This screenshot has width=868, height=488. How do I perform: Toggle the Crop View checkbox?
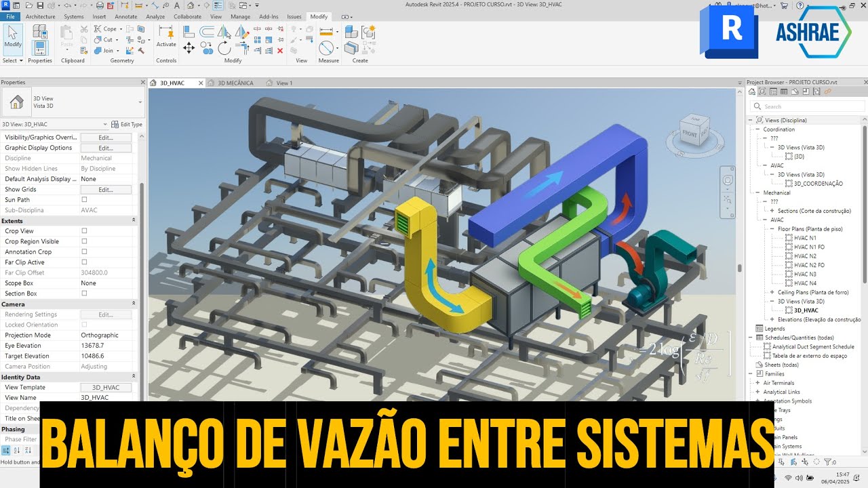[84, 231]
